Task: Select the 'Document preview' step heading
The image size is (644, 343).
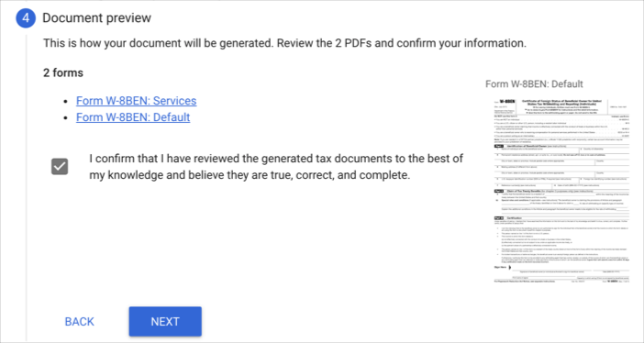Action: pos(97,18)
